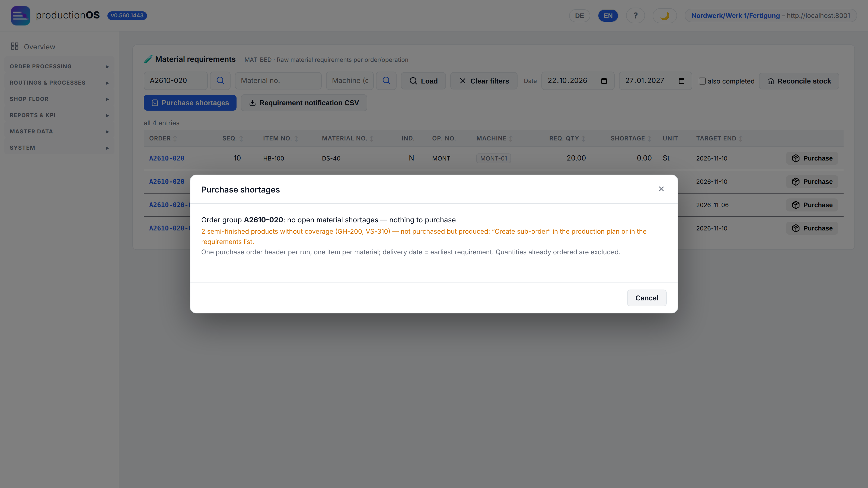Close the Purchase shortages dialog with X
Image resolution: width=868 pixels, height=488 pixels.
click(661, 189)
